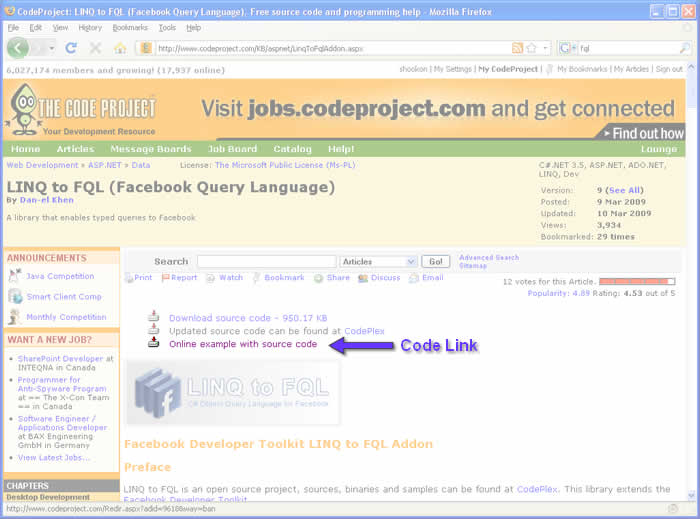Open the CodePlex link near updated source code

[x=364, y=331]
